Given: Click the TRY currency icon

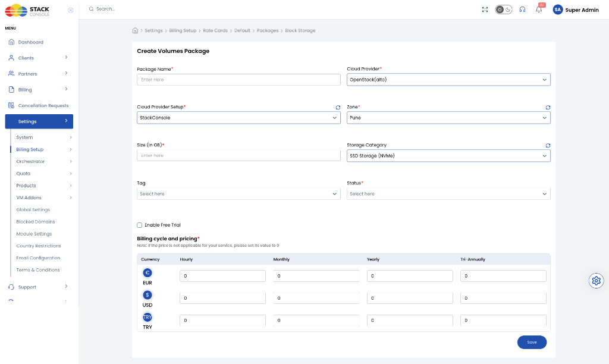Looking at the screenshot, I should click(x=147, y=317).
